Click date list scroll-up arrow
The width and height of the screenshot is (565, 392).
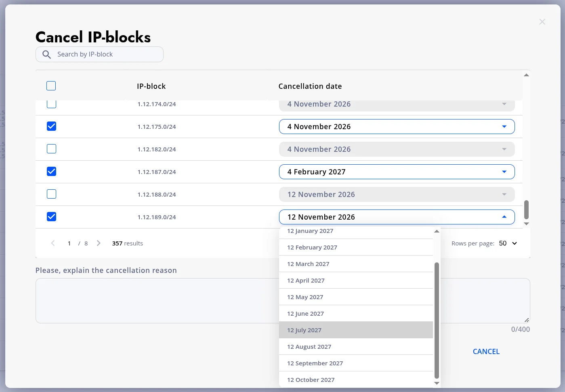437,231
